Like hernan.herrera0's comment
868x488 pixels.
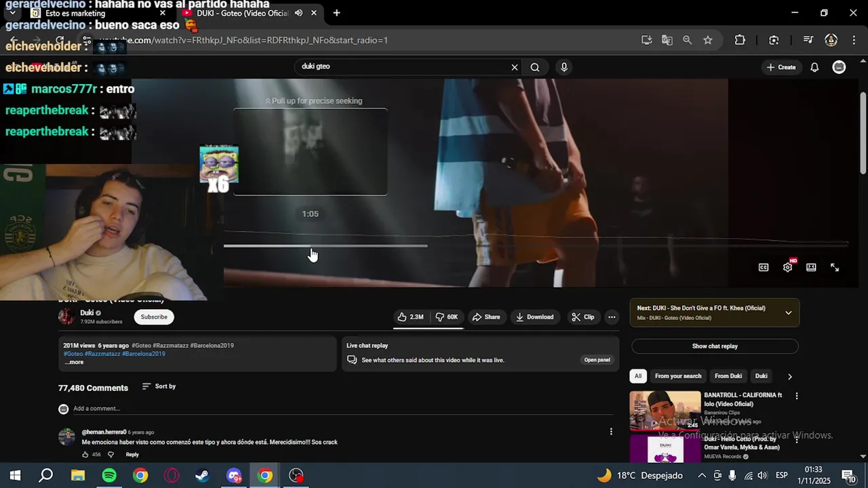pos(86,455)
